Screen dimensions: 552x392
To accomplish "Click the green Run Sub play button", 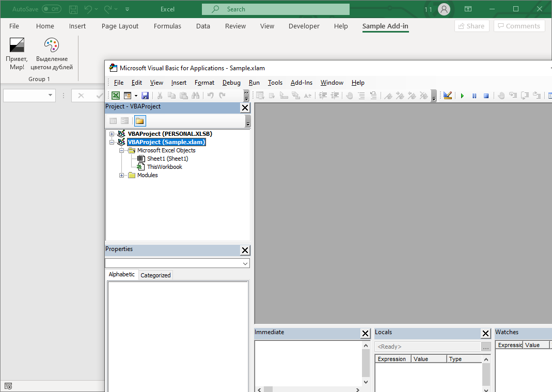I will 462,96.
